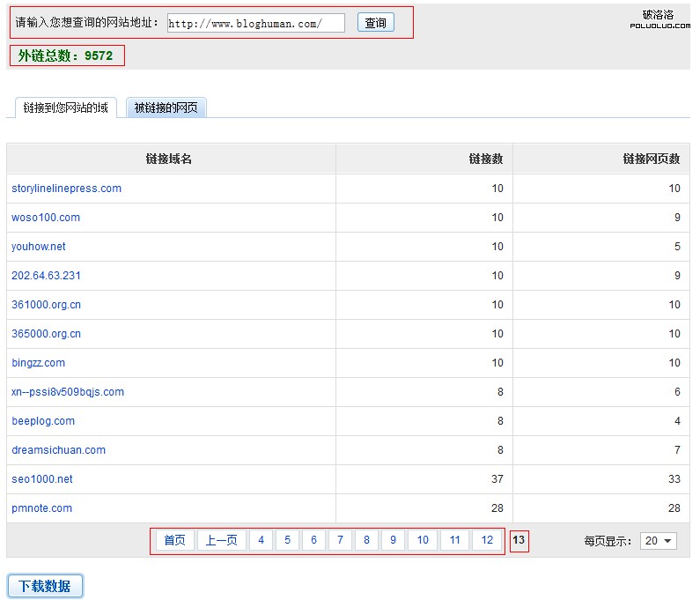Jump to page 4 in pagination

point(261,540)
